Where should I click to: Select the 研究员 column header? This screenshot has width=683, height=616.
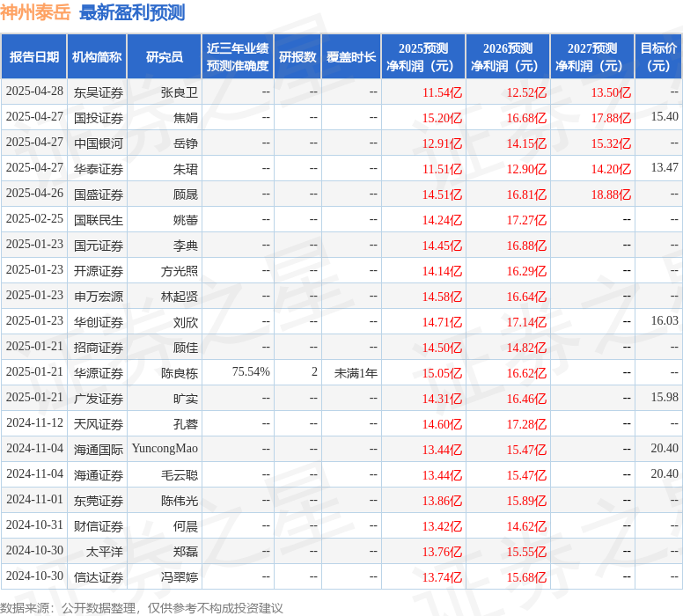165,57
